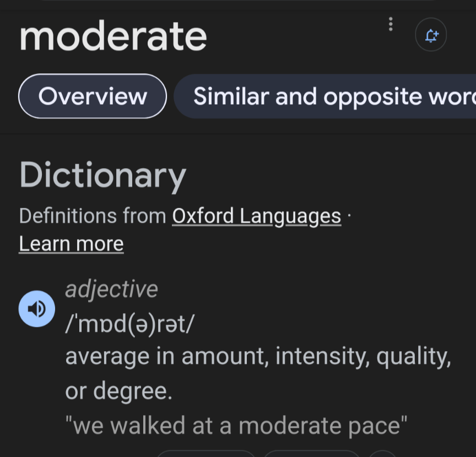The height and width of the screenshot is (457, 476).
Task: Tap the bell alert icon
Action: (x=431, y=35)
